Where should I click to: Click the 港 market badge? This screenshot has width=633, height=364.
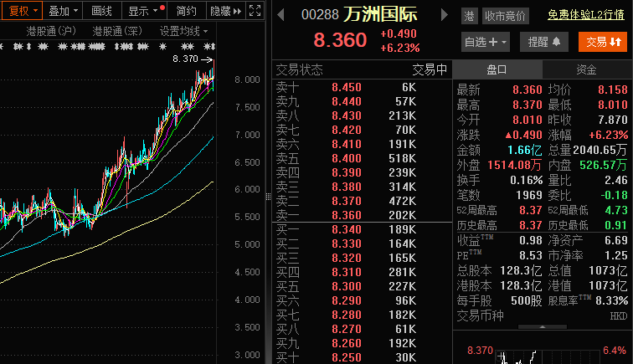pyautogui.click(x=469, y=16)
